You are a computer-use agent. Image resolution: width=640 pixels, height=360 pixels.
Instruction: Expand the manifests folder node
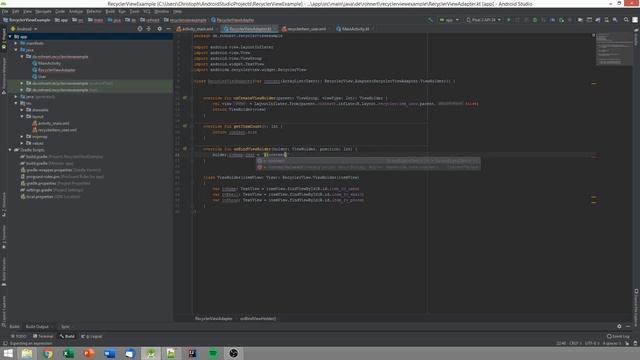pyautogui.click(x=16, y=43)
